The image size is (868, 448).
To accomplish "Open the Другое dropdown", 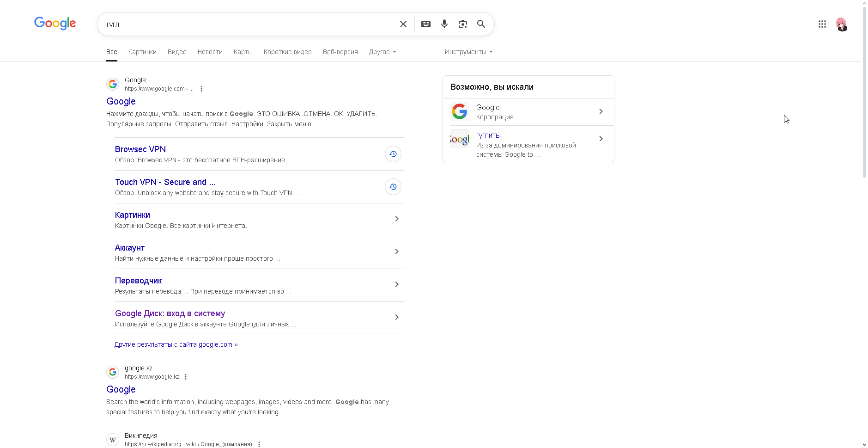I will pos(382,52).
